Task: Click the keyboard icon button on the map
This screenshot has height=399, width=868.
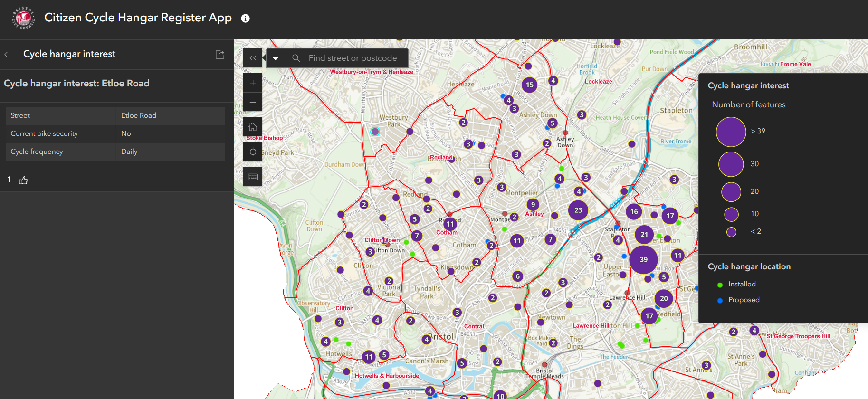Action: [253, 177]
